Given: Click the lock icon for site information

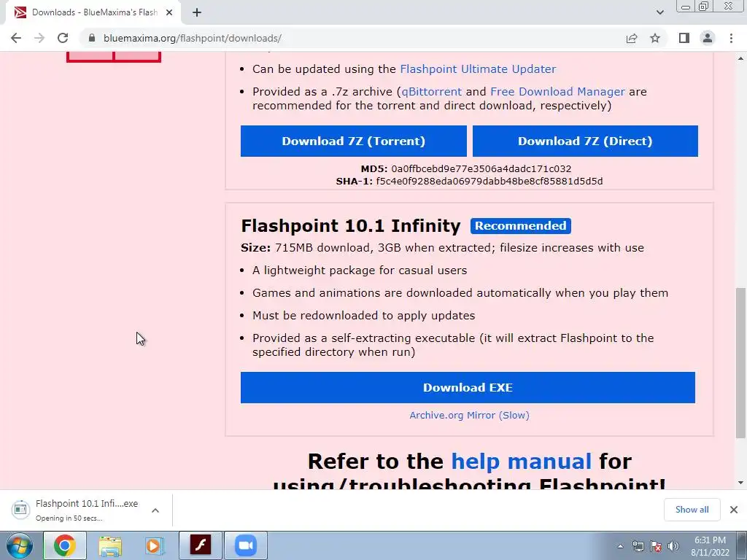Looking at the screenshot, I should click(x=92, y=38).
